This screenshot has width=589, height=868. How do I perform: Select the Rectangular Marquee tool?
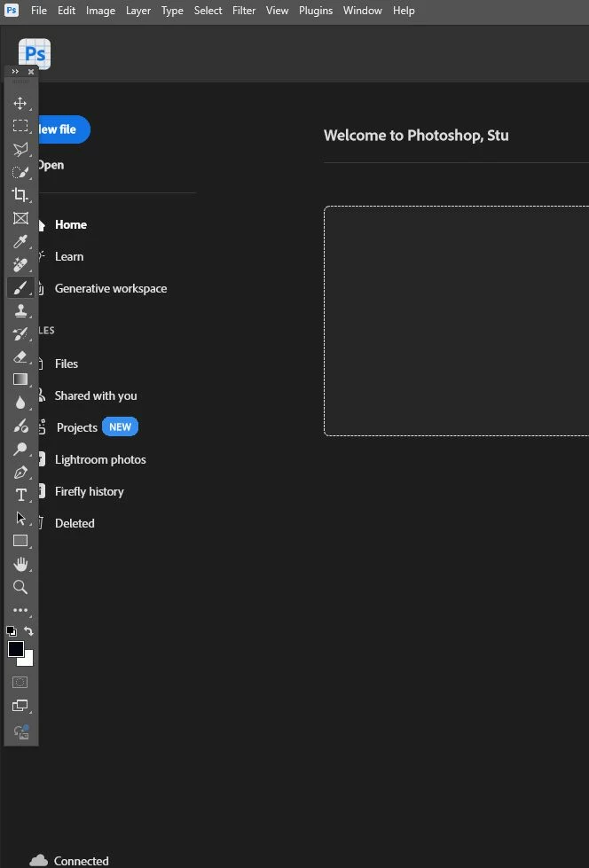20,126
